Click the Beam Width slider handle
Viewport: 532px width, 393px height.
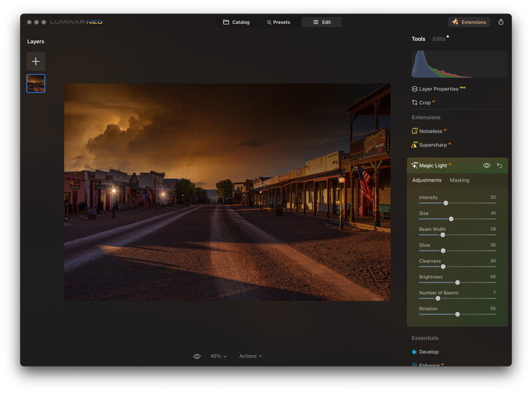443,235
